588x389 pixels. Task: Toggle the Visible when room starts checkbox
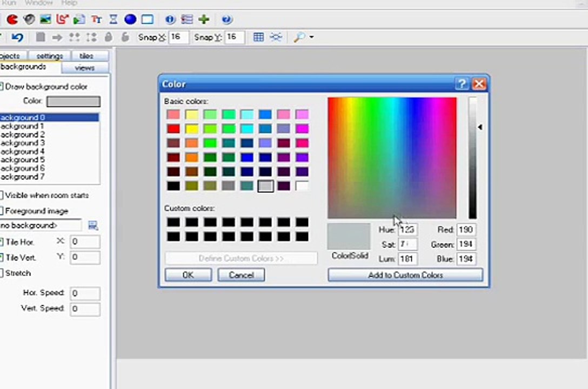[1, 195]
